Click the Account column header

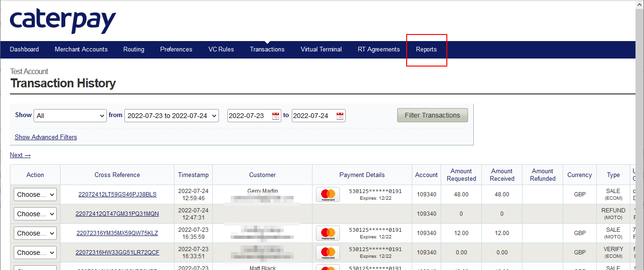(426, 175)
